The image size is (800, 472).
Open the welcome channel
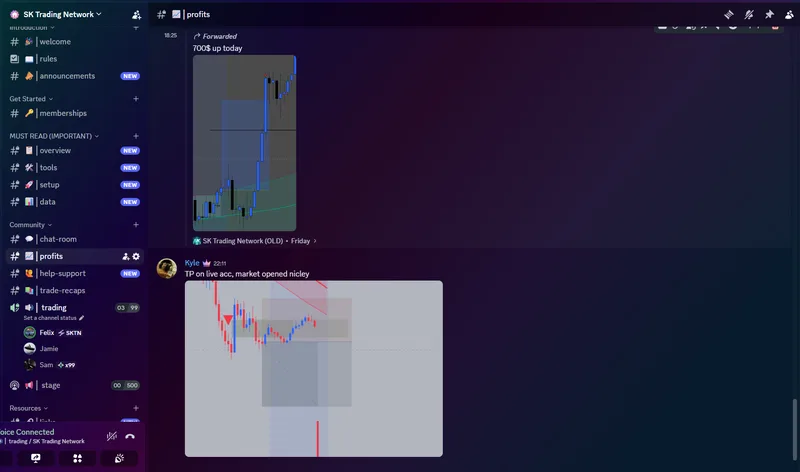[x=74, y=42]
